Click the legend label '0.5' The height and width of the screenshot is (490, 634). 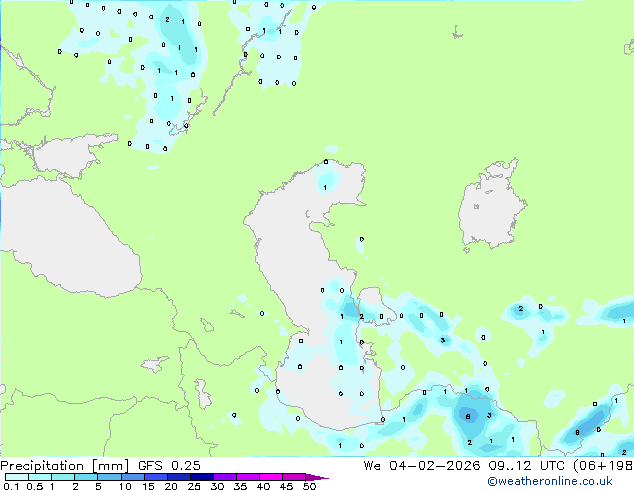35,486
